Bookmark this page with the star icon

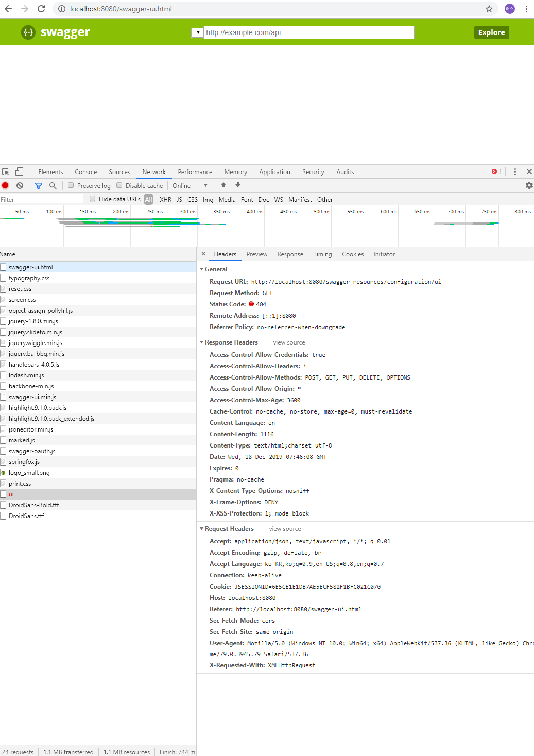point(489,9)
